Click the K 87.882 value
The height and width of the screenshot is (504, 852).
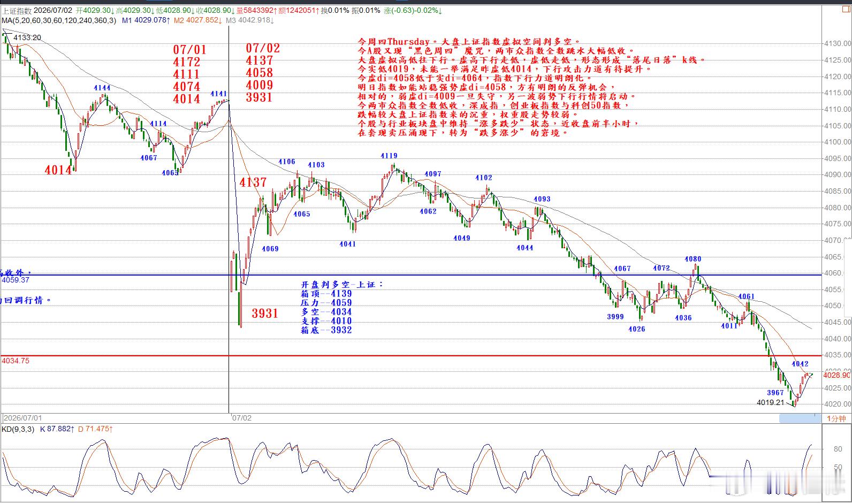point(57,429)
